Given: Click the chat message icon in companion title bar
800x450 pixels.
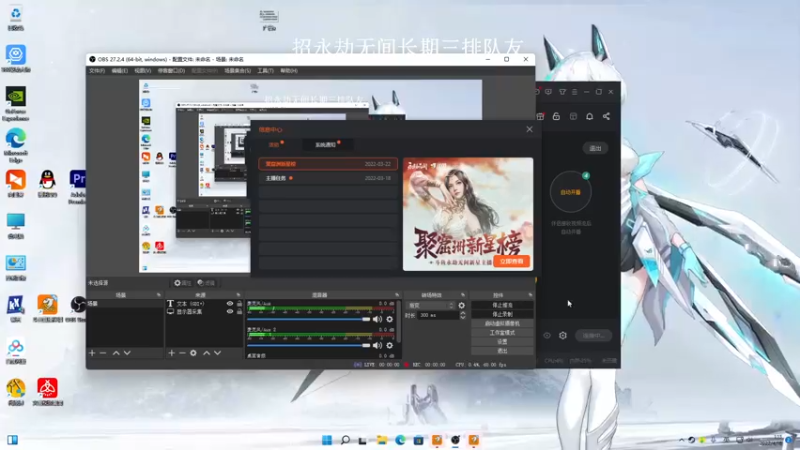Looking at the screenshot, I should coord(548,92).
